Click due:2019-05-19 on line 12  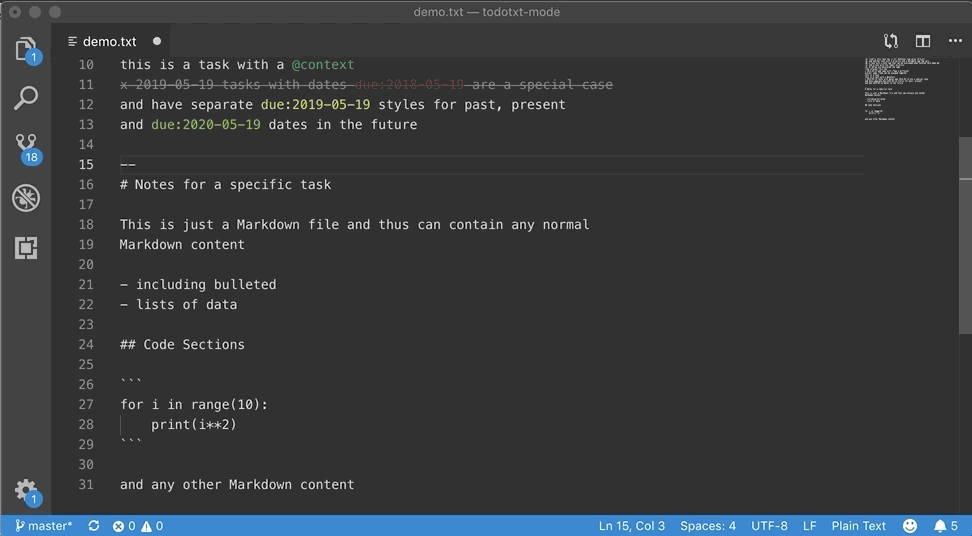click(x=316, y=104)
